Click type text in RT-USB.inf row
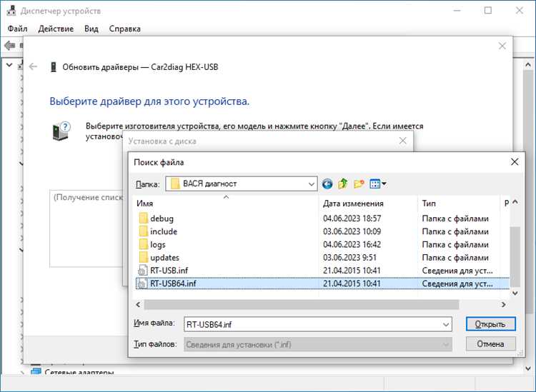Image resolution: width=536 pixels, height=392 pixels. click(457, 271)
